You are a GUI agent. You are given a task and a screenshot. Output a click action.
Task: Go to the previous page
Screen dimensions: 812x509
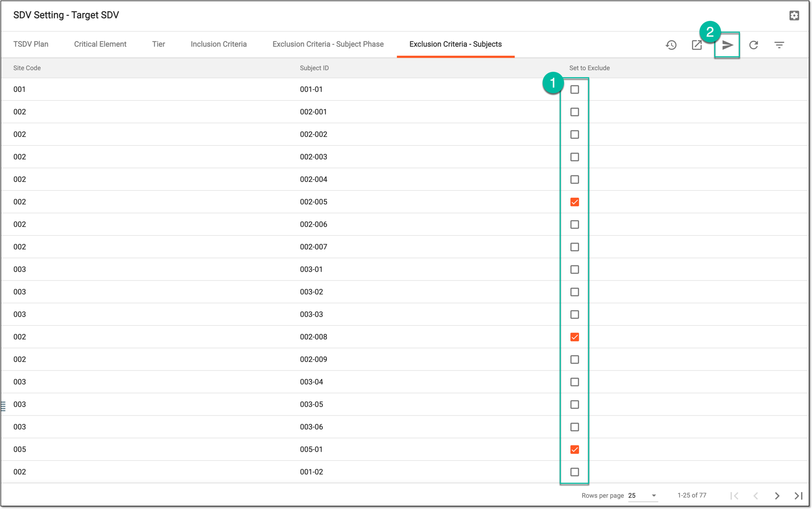[756, 496]
